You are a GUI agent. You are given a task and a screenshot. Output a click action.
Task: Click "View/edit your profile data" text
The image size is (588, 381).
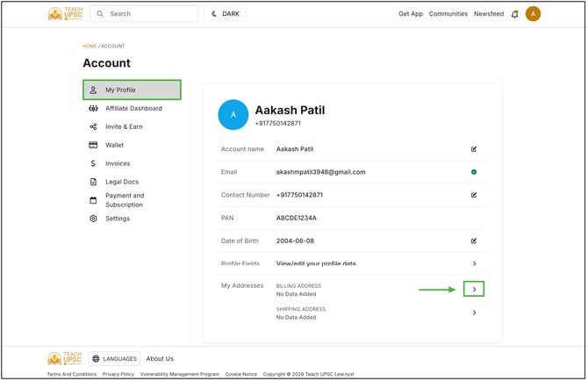coord(317,264)
